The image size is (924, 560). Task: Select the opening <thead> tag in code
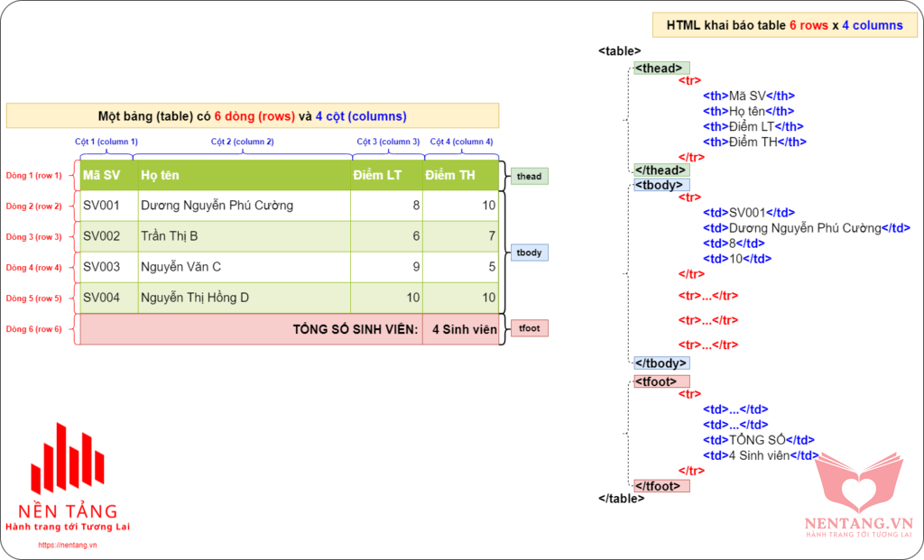click(661, 68)
